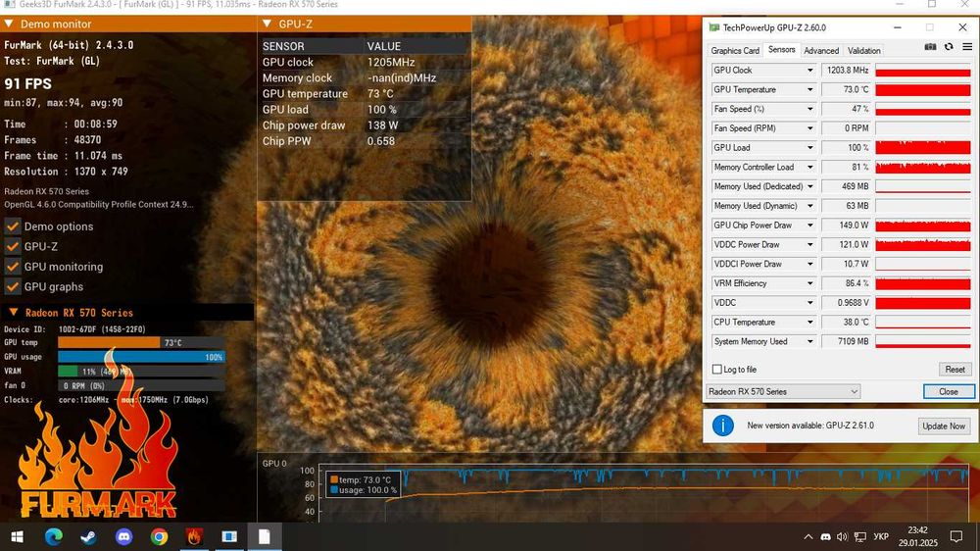Open the blank document taskbar app
The height and width of the screenshot is (551, 980).
265,536
